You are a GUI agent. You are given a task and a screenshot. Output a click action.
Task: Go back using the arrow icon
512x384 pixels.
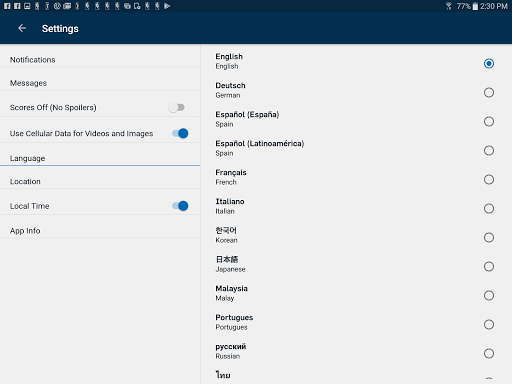(x=22, y=28)
